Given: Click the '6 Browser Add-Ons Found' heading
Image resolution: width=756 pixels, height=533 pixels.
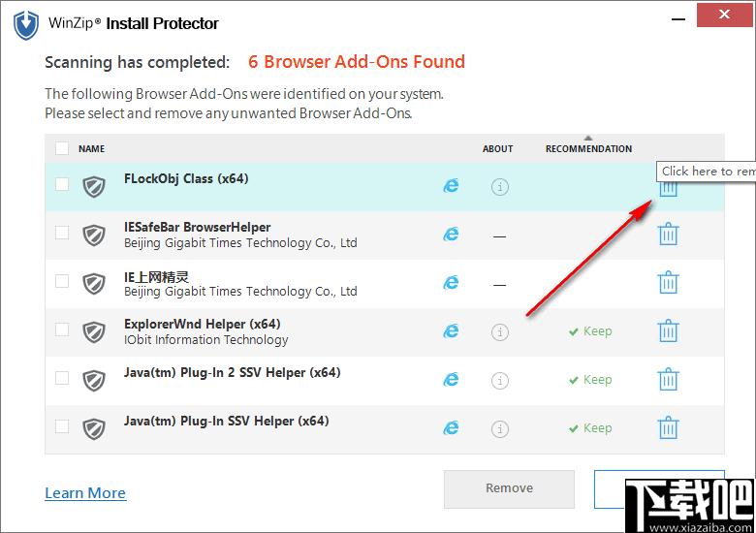Looking at the screenshot, I should (357, 62).
